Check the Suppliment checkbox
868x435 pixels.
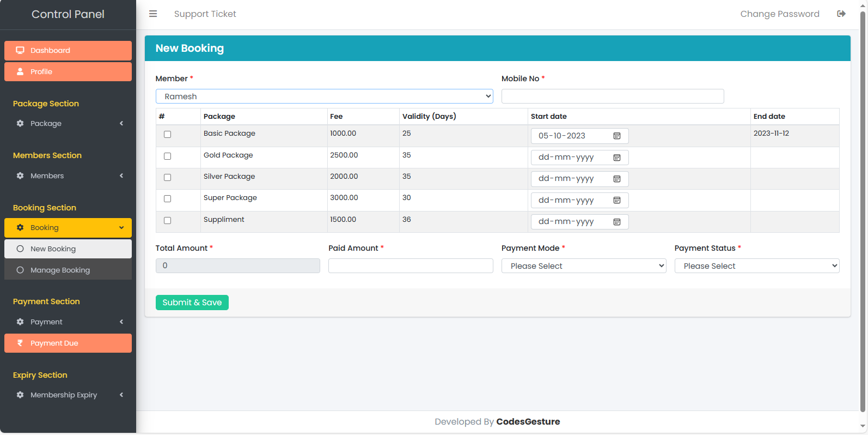(168, 220)
